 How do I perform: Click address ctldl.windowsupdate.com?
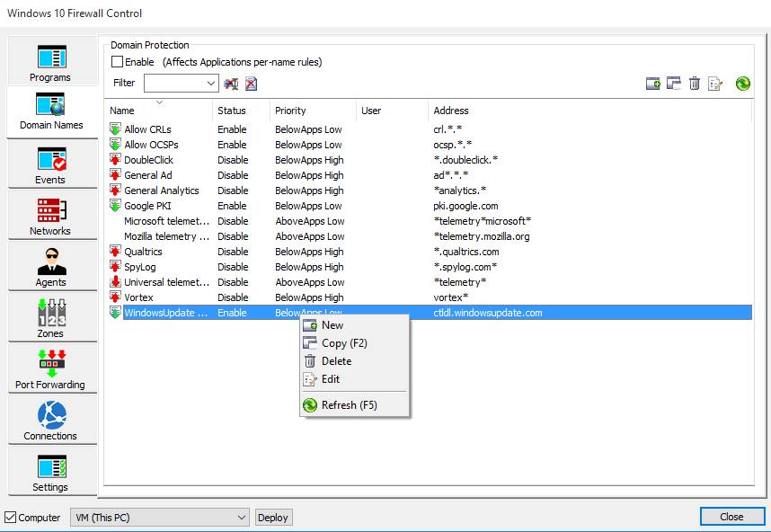[488, 312]
